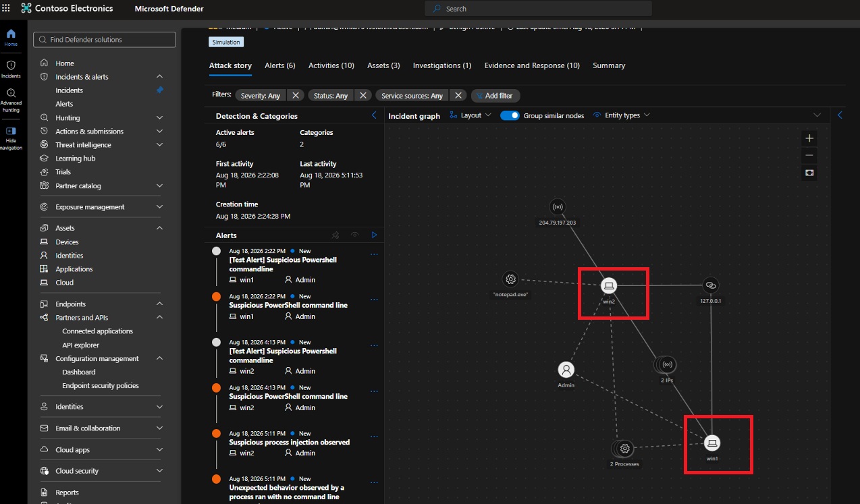Open more options for Suspicious process injection alert
The image size is (860, 504).
point(375,436)
